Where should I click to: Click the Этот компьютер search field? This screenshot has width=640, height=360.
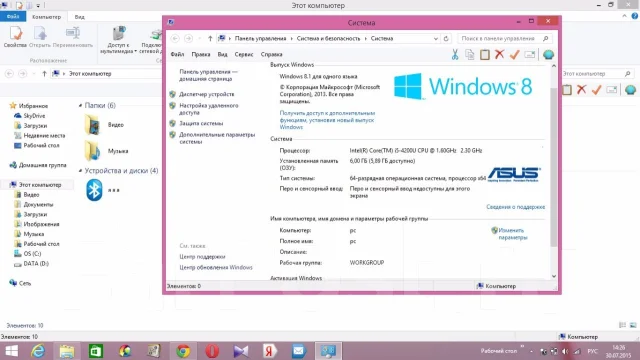pos(597,73)
